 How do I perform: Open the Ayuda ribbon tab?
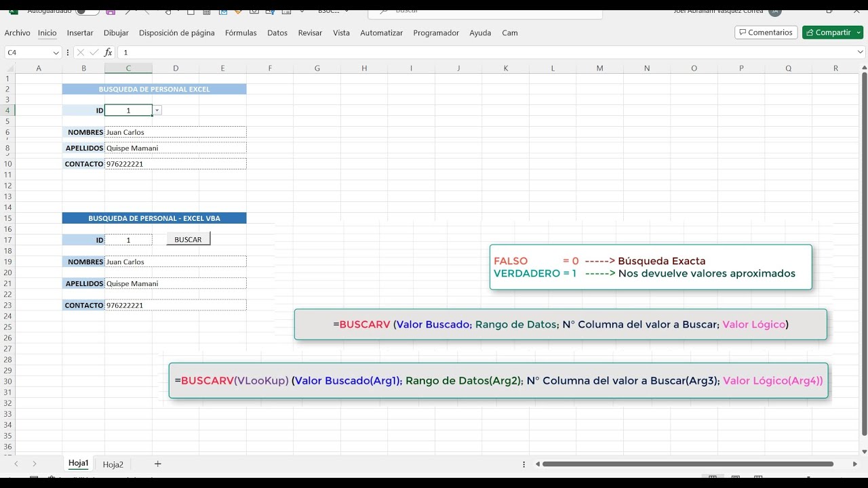coord(480,33)
